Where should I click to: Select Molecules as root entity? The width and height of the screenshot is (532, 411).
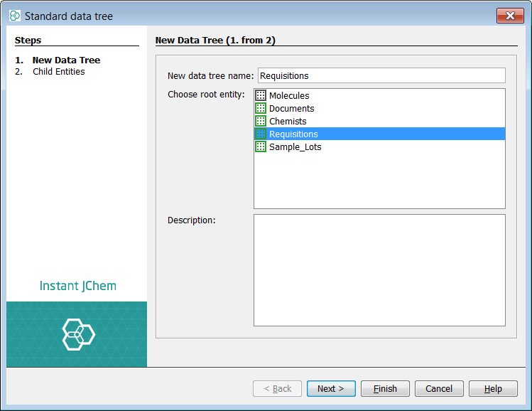click(x=289, y=95)
